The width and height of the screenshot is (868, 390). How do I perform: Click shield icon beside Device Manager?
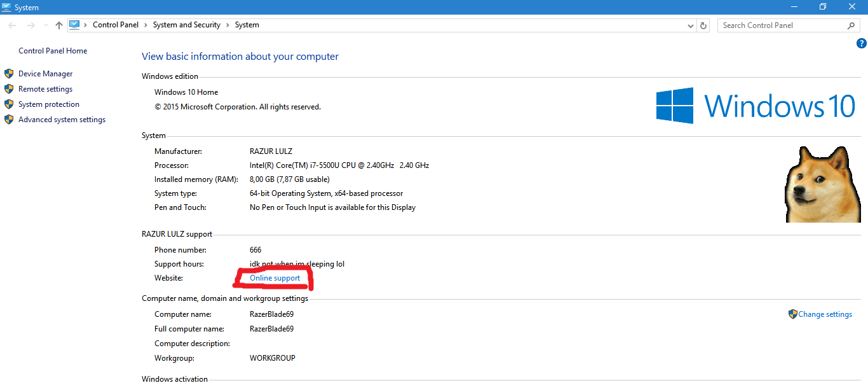click(x=9, y=73)
